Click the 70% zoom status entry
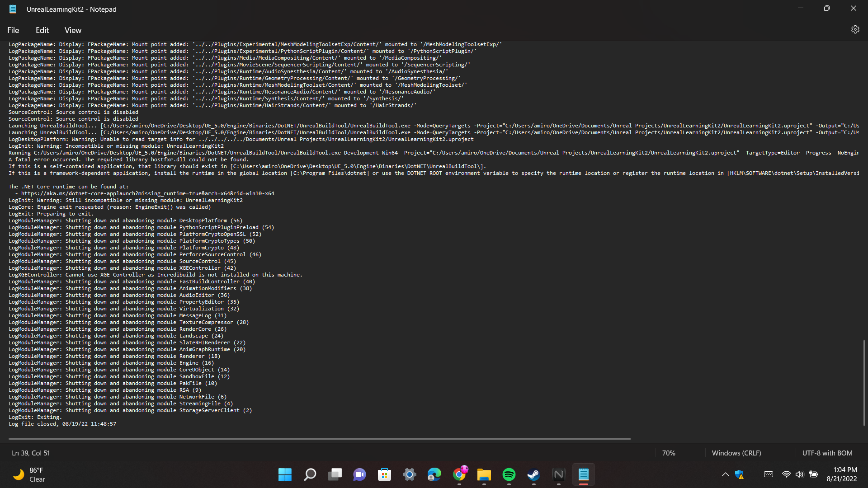Viewport: 868px width, 488px height. click(x=669, y=453)
